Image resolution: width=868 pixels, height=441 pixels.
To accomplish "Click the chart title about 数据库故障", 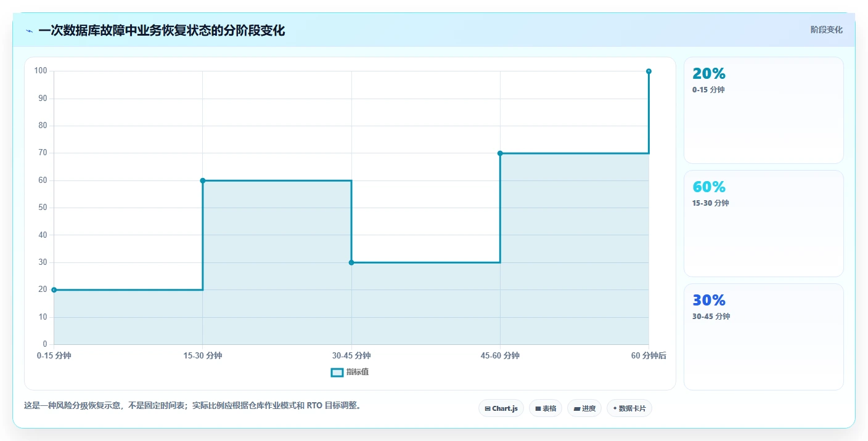I will (162, 30).
